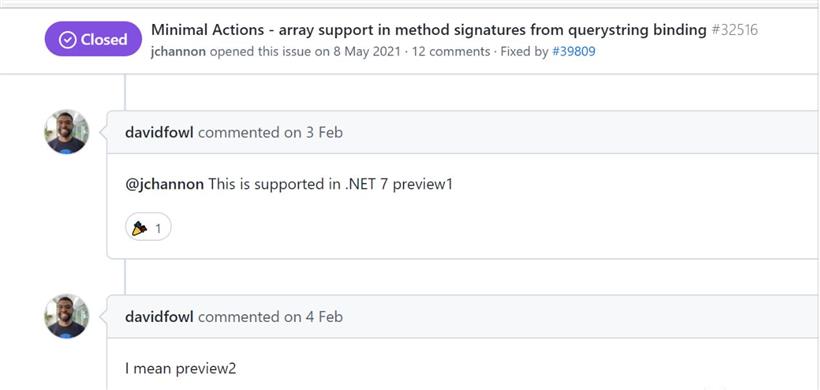The height and width of the screenshot is (390, 820).
Task: Open the 'on 3 Feb' comment timestamp
Action: point(313,132)
